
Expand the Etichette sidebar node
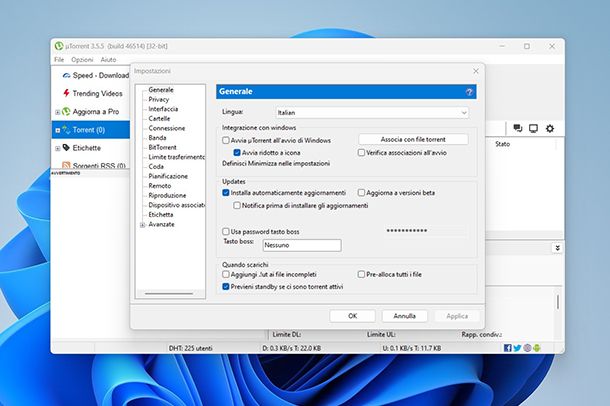click(58, 148)
